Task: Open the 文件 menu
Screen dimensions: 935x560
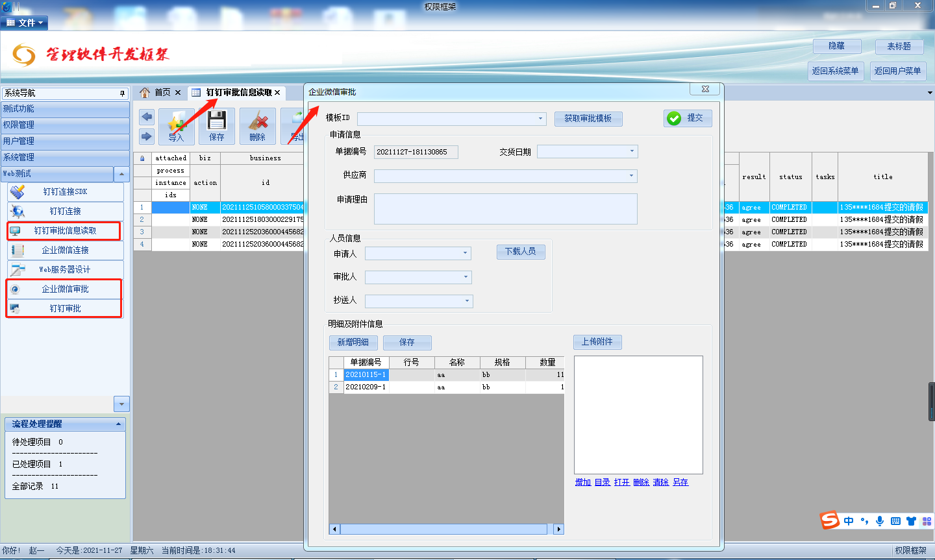Action: [x=26, y=23]
